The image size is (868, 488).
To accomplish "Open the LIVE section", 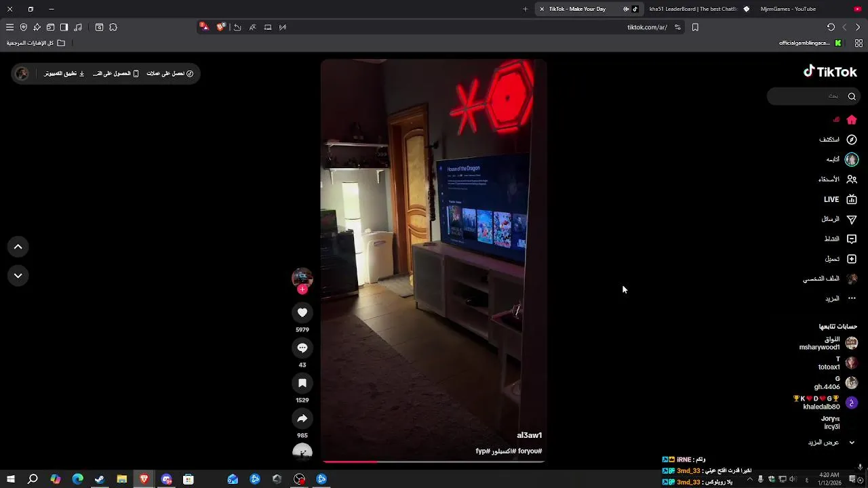I will [840, 199].
